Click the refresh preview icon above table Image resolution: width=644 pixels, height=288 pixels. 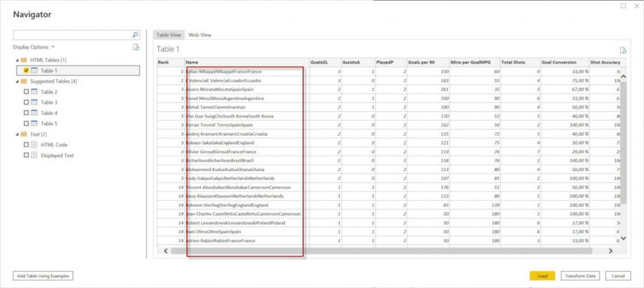(623, 50)
